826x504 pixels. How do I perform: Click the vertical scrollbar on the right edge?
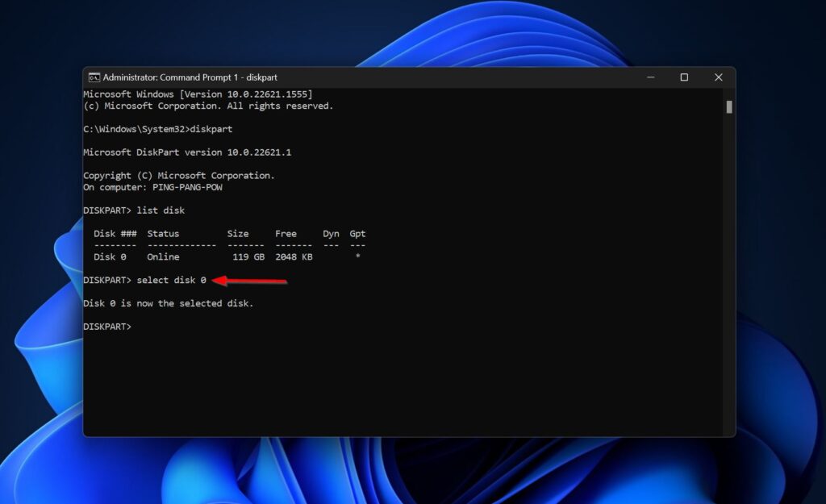728,107
